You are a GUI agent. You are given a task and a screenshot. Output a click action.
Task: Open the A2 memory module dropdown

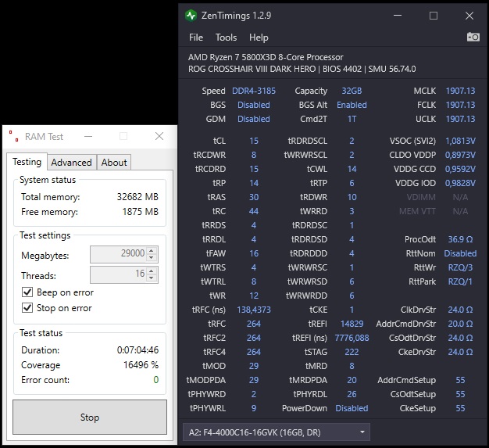[277, 432]
